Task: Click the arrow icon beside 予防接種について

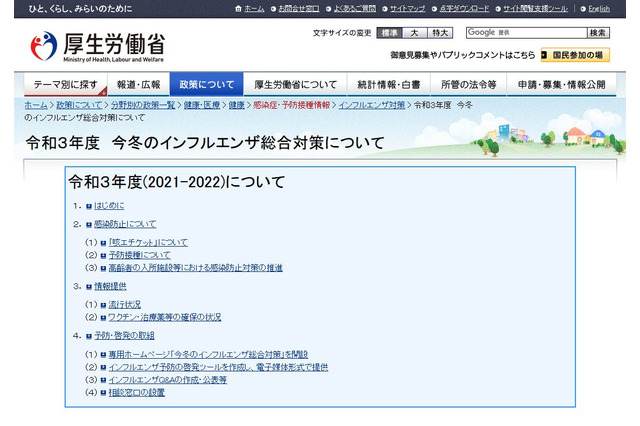Action: pos(103,256)
